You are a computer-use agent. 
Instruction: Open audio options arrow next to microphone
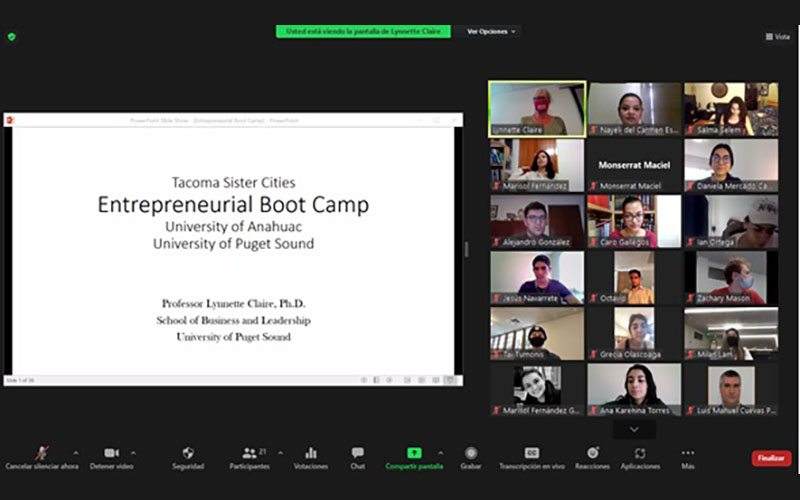76,453
